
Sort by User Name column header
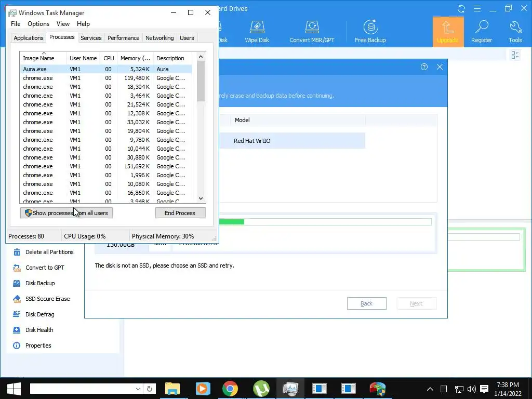(x=83, y=58)
